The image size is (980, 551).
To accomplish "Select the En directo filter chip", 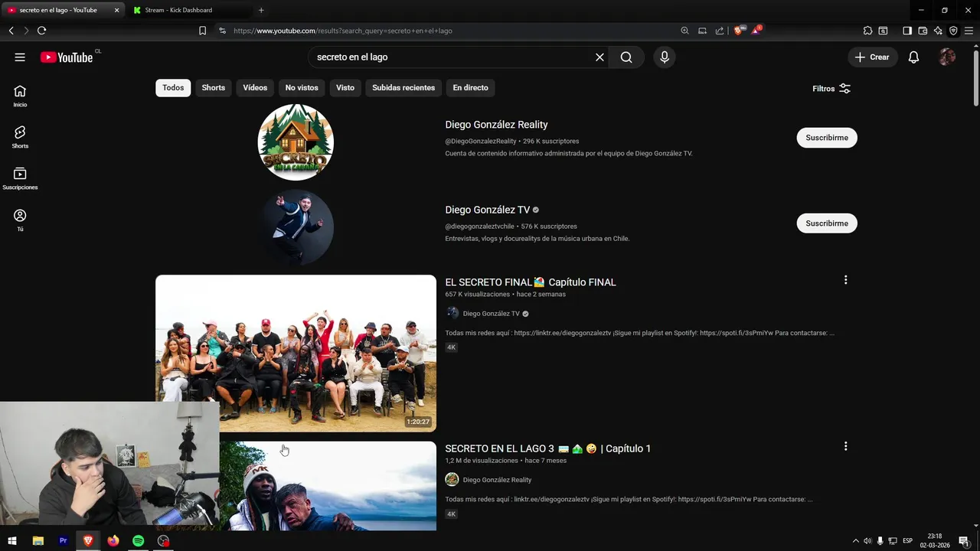I will pos(470,87).
